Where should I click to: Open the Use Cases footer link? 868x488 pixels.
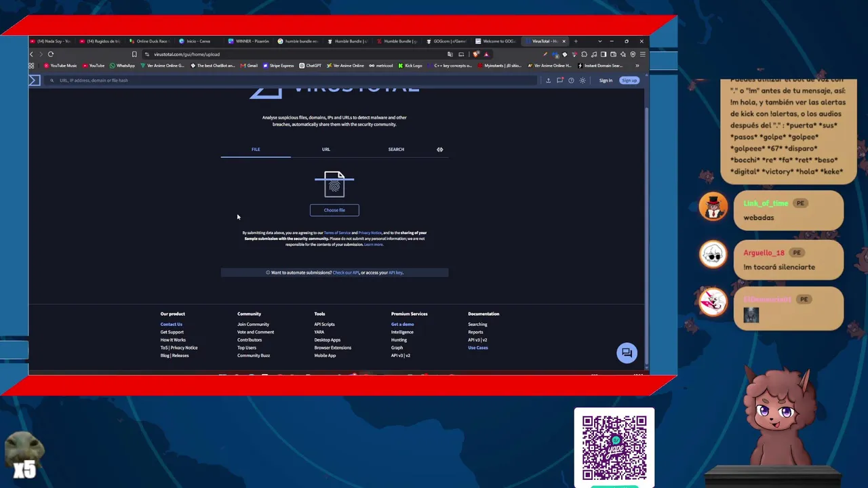click(478, 348)
